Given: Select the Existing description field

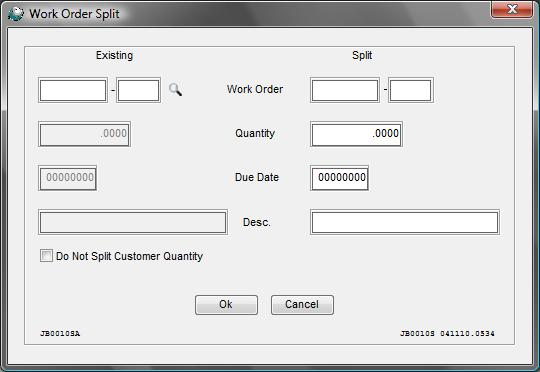Looking at the screenshot, I should point(133,222).
